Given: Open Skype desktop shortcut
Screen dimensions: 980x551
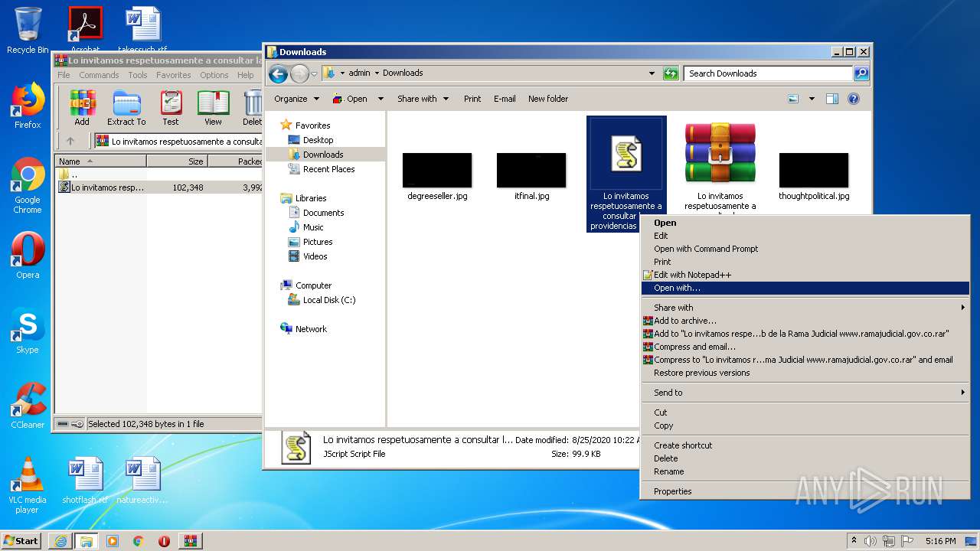Looking at the screenshot, I should 28,331.
